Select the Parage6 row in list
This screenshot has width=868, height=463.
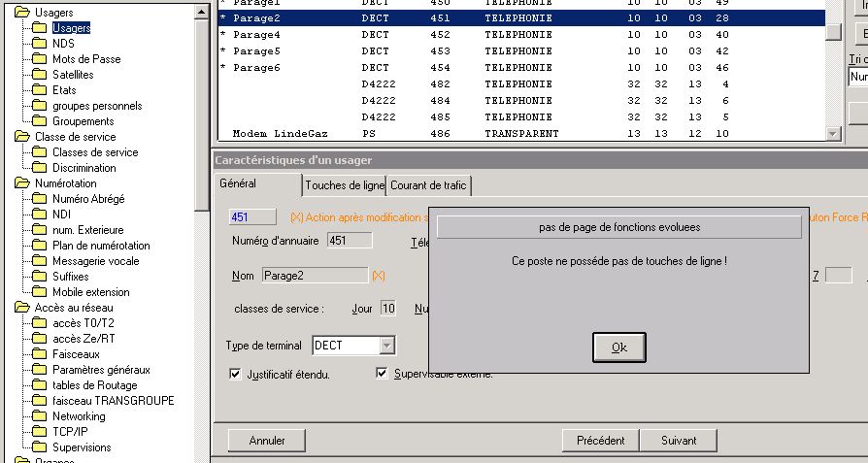(x=521, y=68)
